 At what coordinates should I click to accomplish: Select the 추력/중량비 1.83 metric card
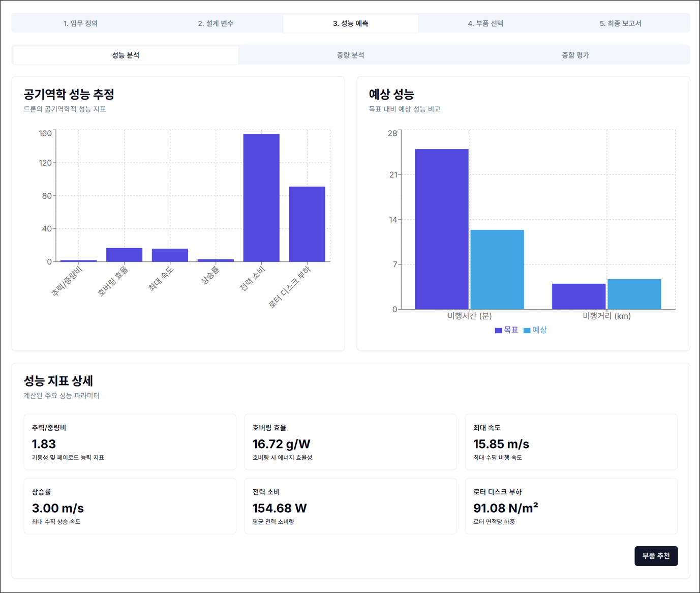coord(130,442)
